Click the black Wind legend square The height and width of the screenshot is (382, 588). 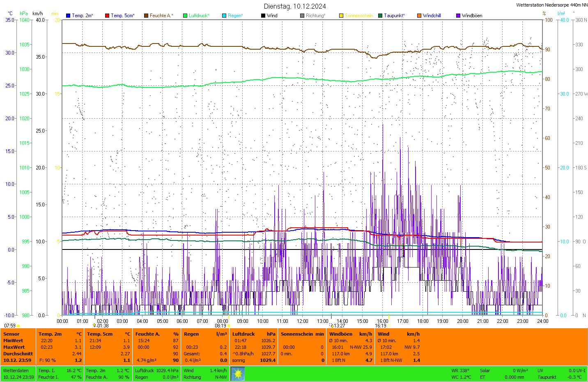point(263,16)
